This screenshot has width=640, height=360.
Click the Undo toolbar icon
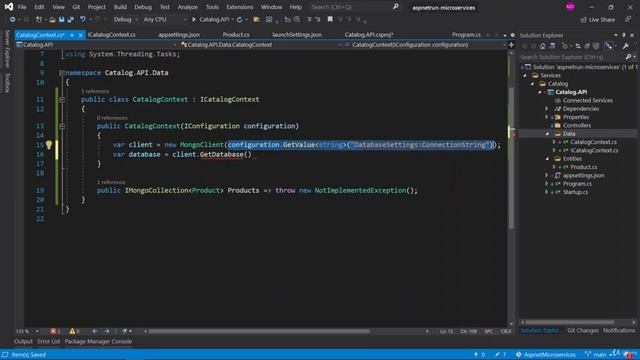(83, 20)
